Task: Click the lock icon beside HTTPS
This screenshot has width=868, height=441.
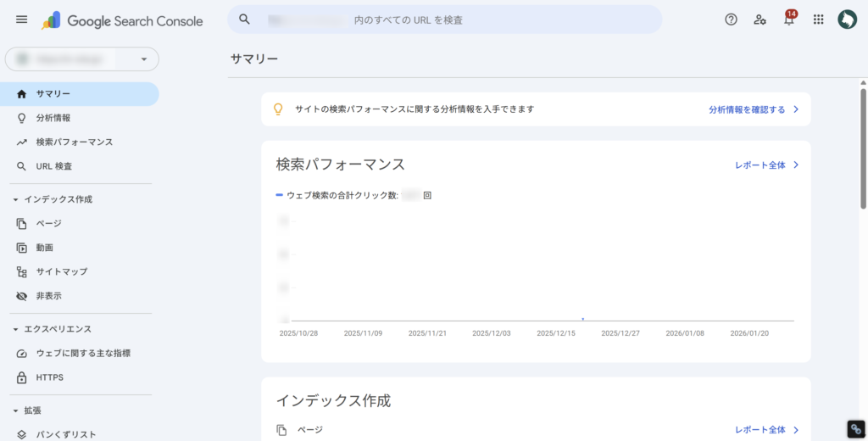Action: pos(21,378)
